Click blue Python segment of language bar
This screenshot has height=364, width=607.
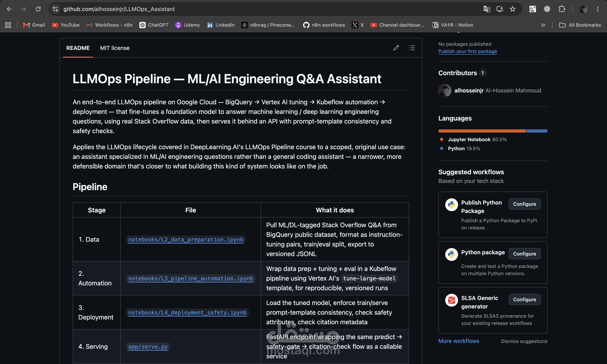(x=537, y=131)
